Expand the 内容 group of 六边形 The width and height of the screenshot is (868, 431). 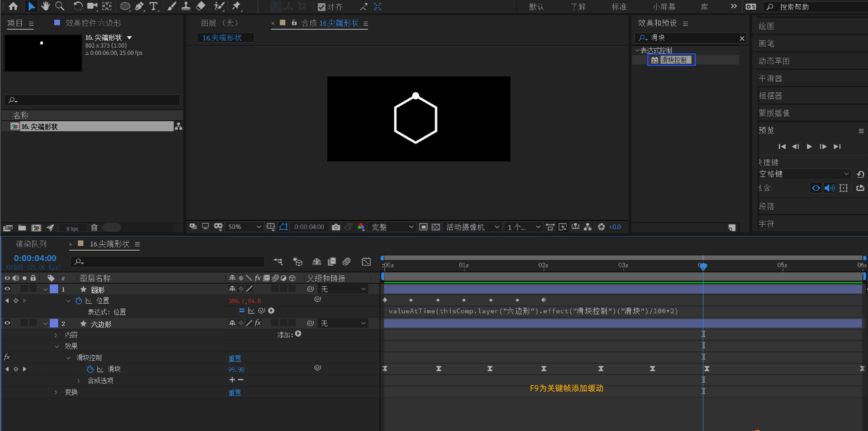tap(56, 335)
